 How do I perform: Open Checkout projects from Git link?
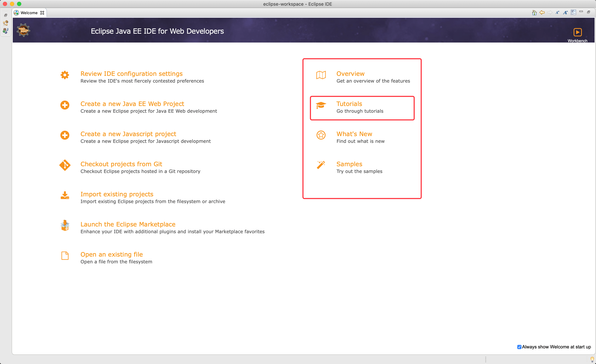(121, 164)
